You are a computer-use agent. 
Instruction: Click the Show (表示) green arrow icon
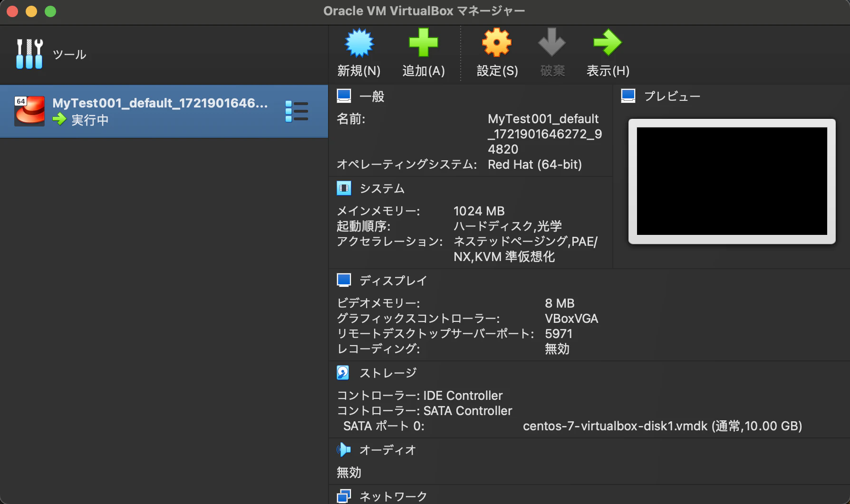[x=608, y=42]
